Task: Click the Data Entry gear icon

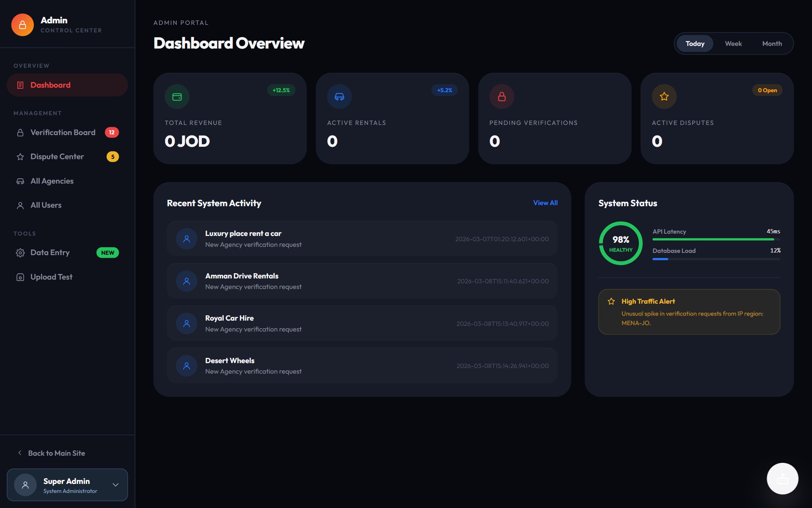Action: [x=20, y=253]
